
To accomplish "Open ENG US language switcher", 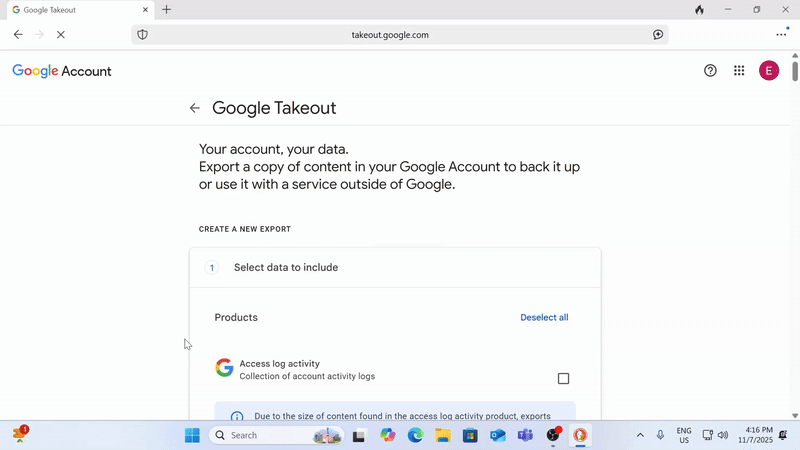I will click(x=684, y=435).
